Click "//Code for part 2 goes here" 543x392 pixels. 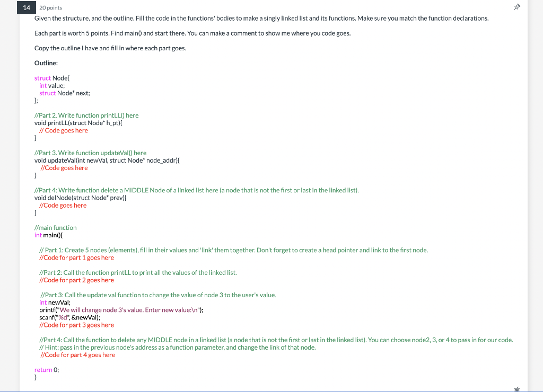[76, 280]
